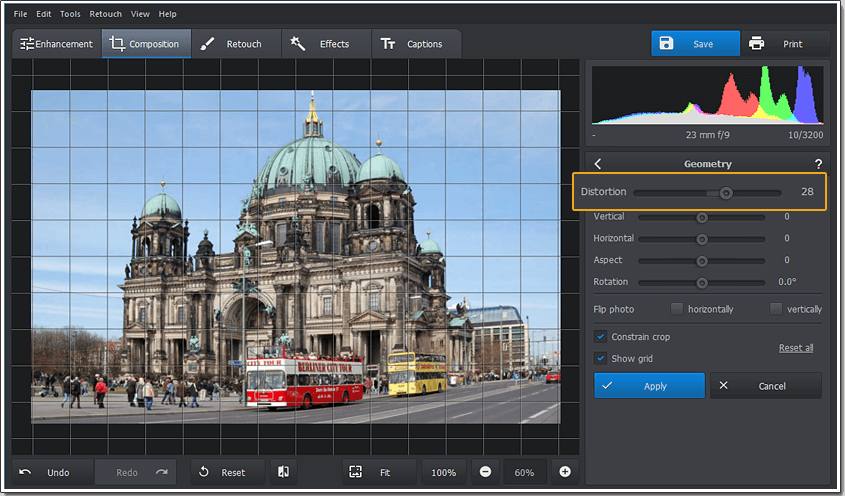845x496 pixels.
Task: Set zoom to 100%
Action: pyautogui.click(x=444, y=472)
